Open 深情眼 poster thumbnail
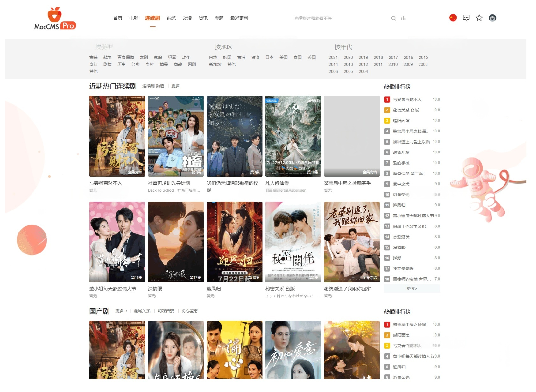This screenshot has height=392, width=536. 176,242
